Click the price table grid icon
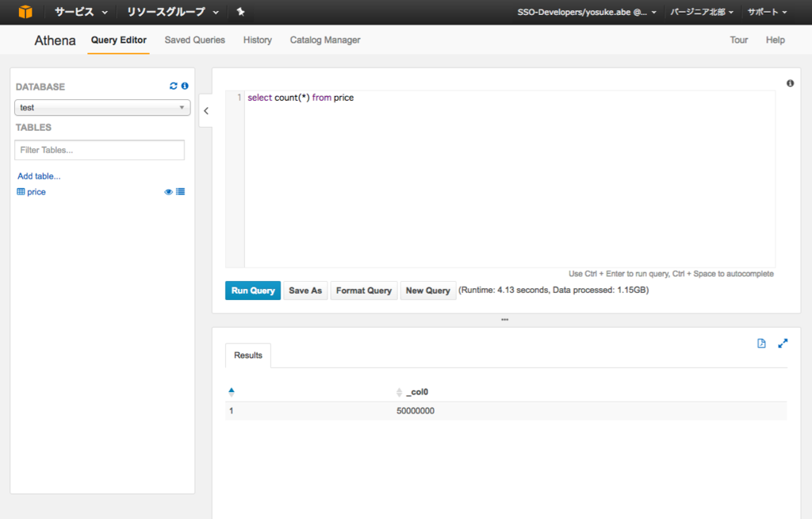812x519 pixels. pos(21,192)
